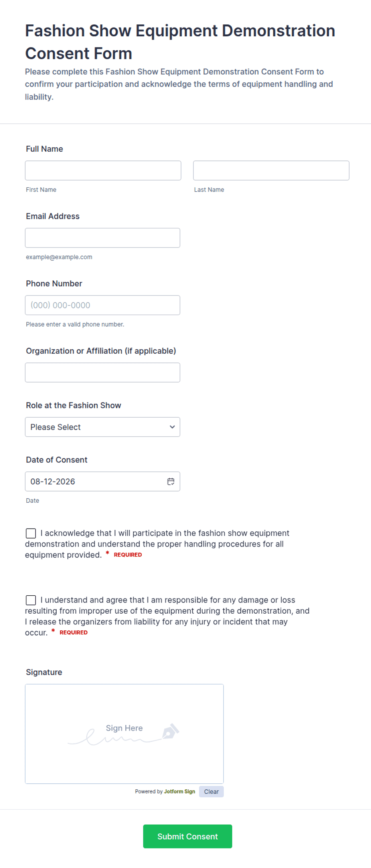Click into the Email Address field

[103, 238]
